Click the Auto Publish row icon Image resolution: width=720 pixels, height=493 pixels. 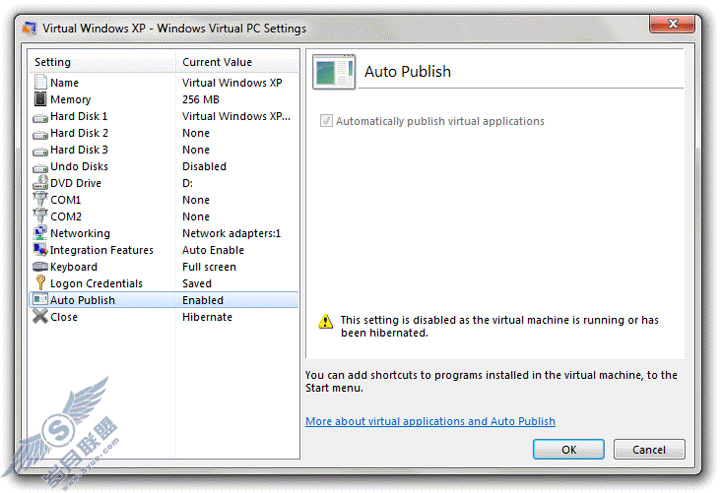40,300
